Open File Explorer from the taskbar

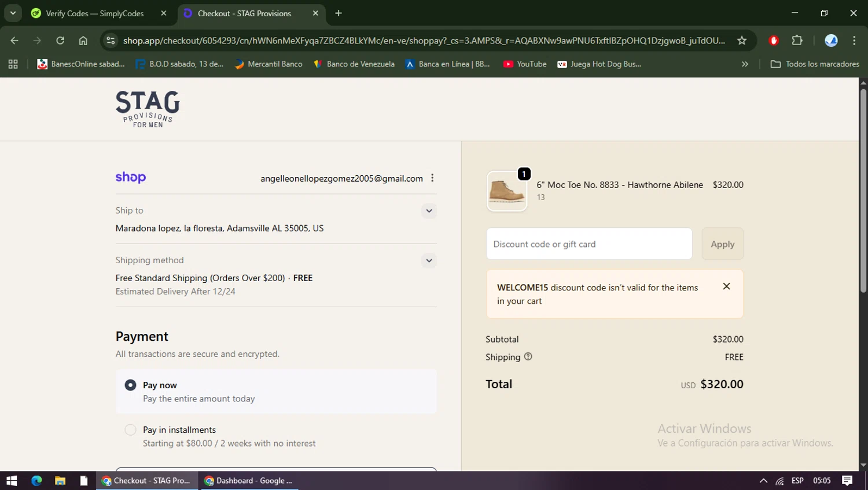tap(60, 481)
